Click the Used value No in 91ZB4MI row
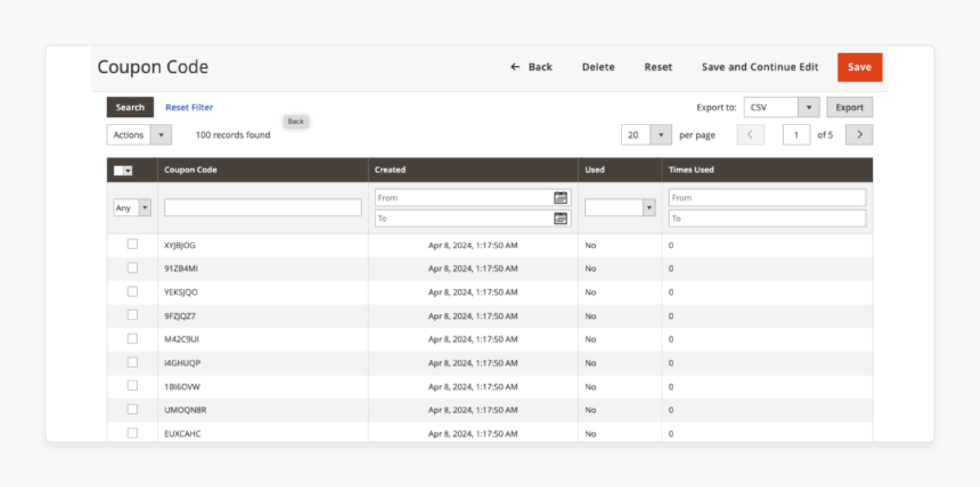Screen dimensions: 980x487 (x=590, y=269)
